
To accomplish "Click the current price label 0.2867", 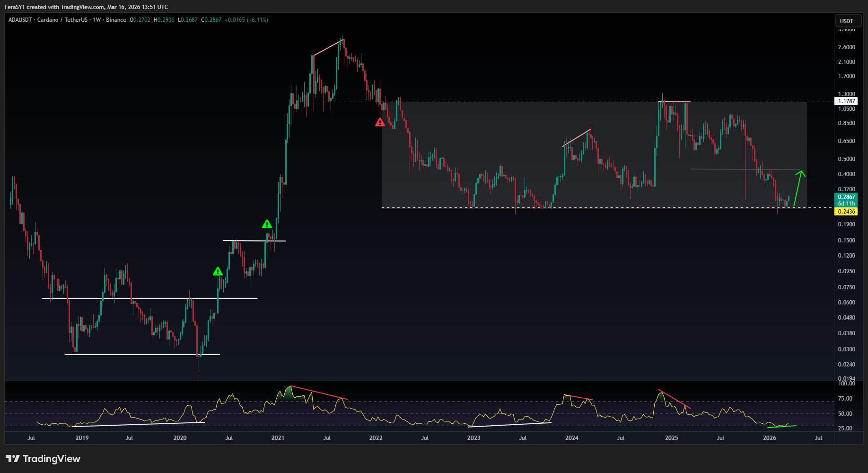I will [x=847, y=197].
